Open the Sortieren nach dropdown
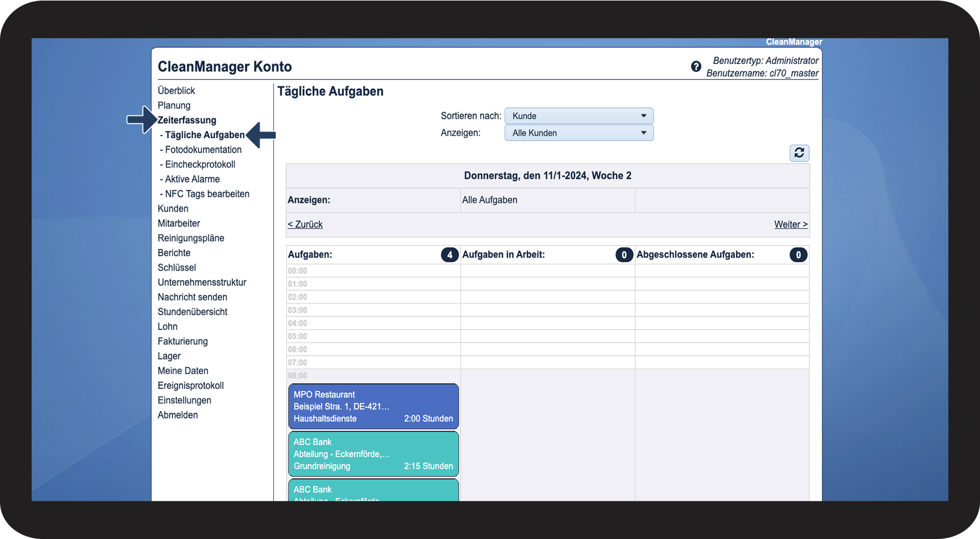 [x=578, y=116]
